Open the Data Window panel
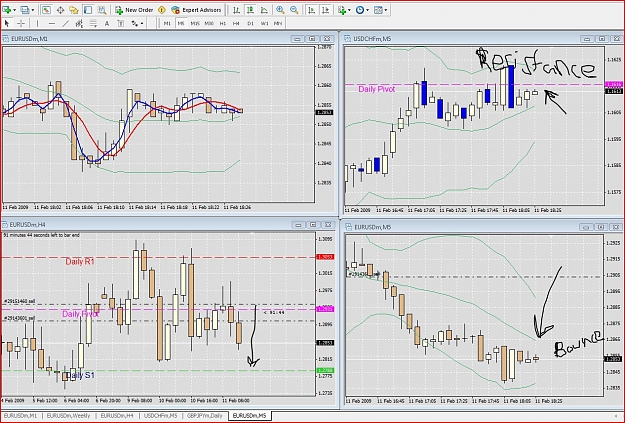625x423 pixels. [60, 10]
